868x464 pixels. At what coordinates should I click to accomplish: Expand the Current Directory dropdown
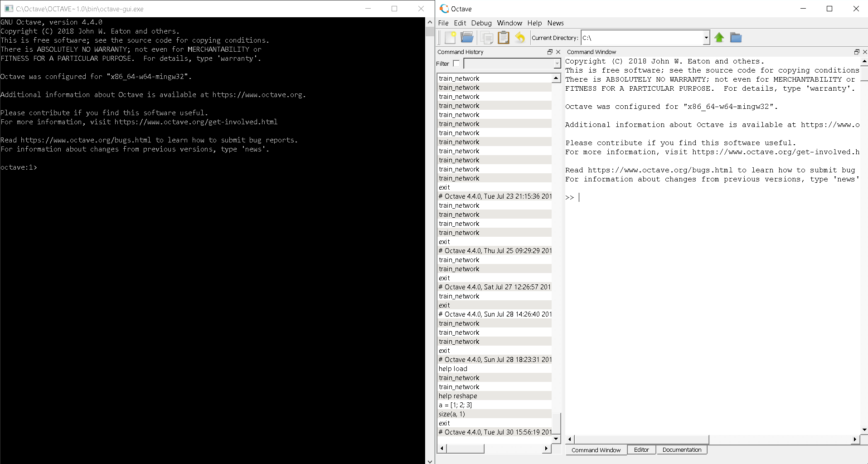[706, 38]
